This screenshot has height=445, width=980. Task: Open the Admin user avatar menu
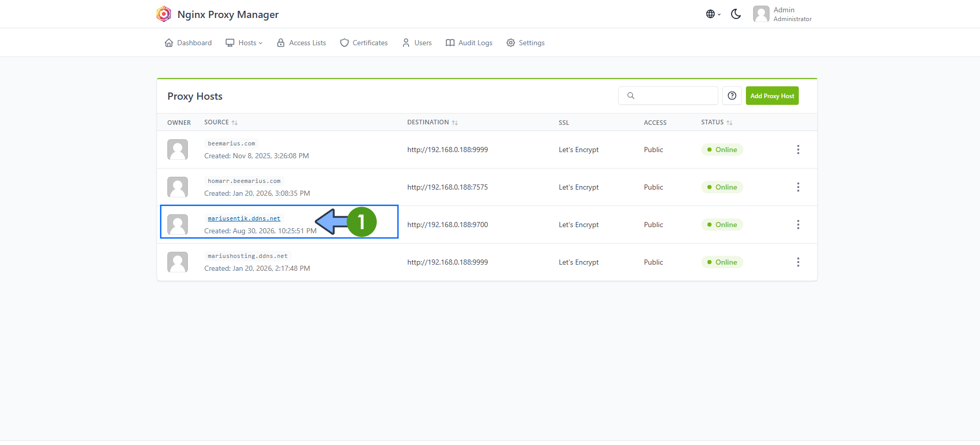pos(761,14)
